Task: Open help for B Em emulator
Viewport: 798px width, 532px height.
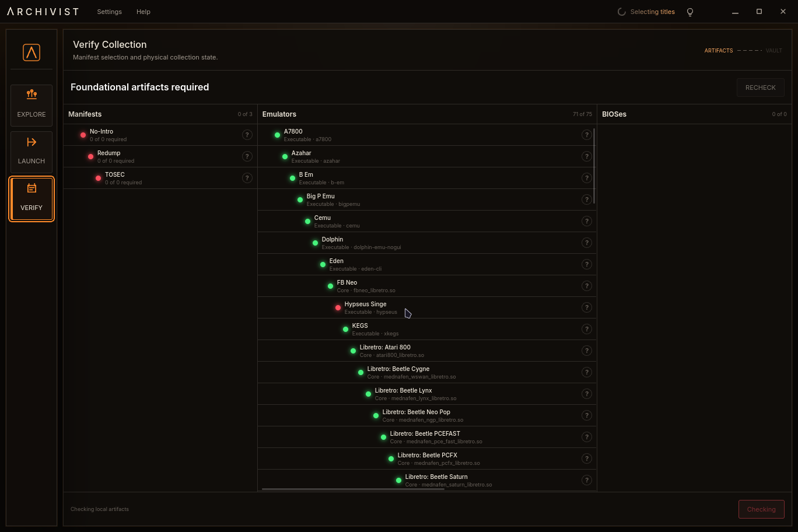Action: point(587,178)
